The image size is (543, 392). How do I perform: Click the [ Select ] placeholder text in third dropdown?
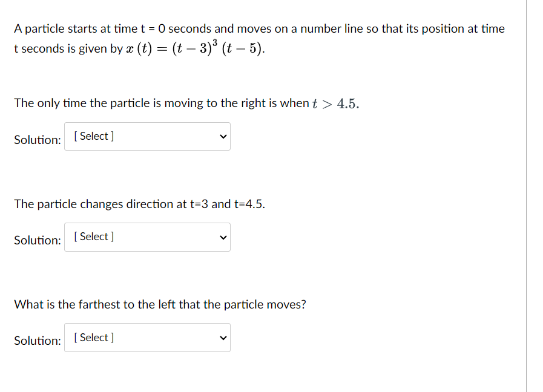[93, 337]
